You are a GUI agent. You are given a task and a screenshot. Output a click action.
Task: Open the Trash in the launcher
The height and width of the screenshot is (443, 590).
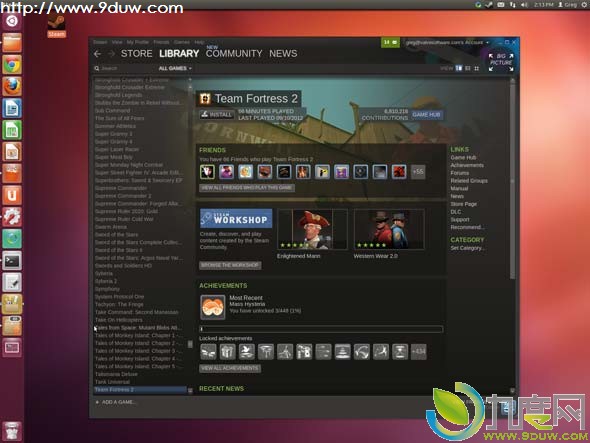click(12, 430)
